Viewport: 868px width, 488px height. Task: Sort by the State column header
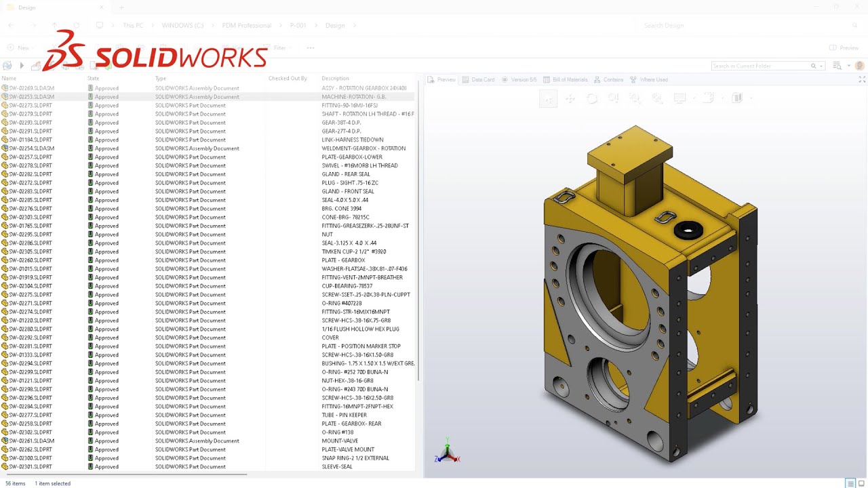point(94,79)
